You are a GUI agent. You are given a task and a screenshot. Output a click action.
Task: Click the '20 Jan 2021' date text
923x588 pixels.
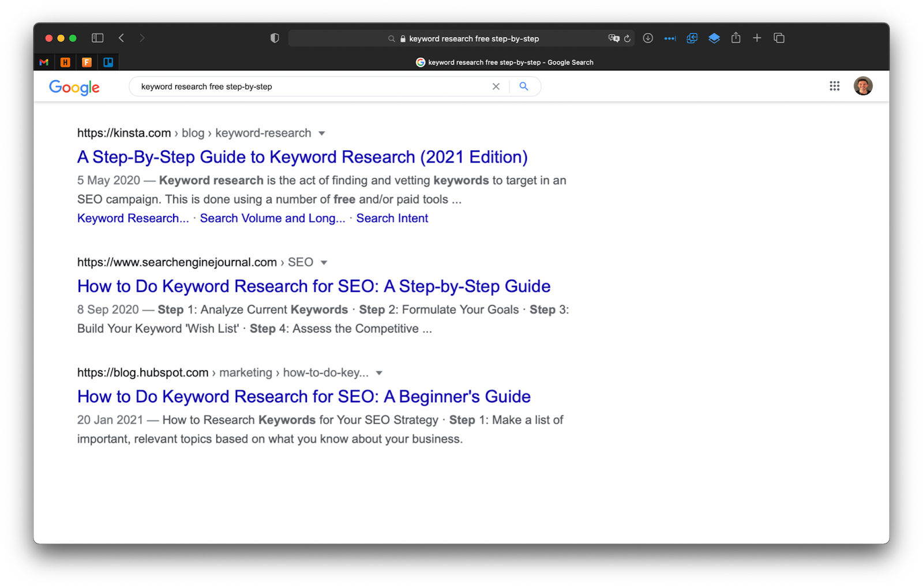[110, 420]
